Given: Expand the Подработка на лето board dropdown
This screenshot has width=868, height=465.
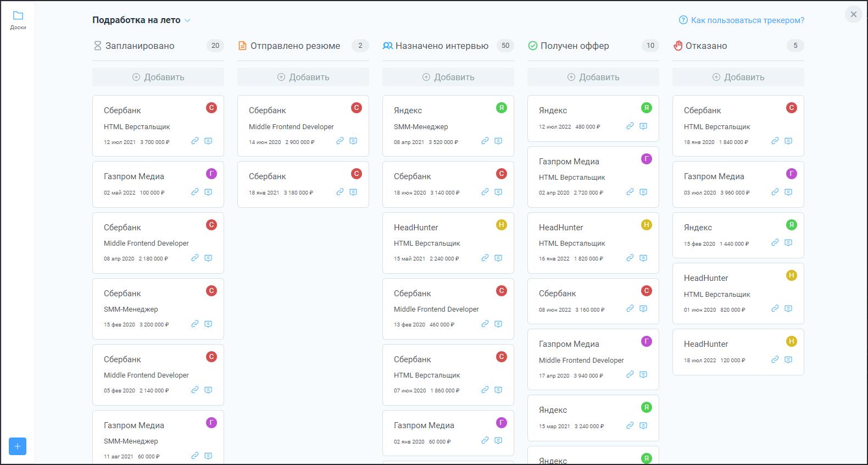Looking at the screenshot, I should (187, 20).
